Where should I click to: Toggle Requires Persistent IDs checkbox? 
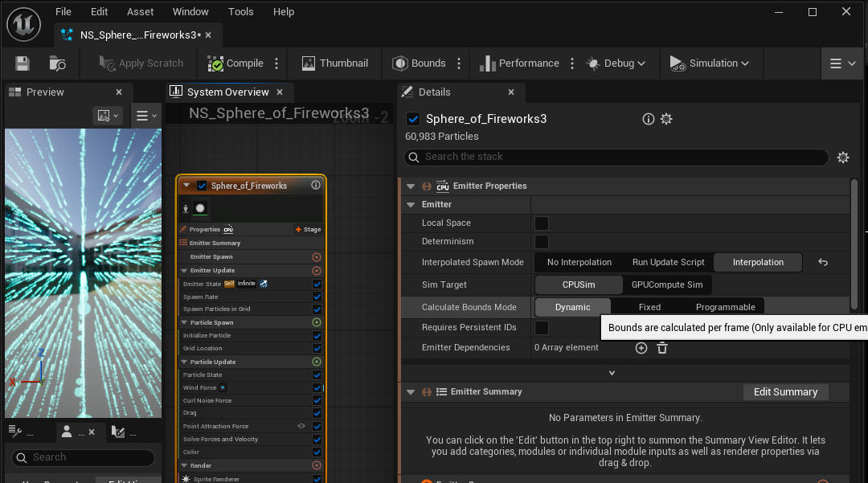[542, 328]
